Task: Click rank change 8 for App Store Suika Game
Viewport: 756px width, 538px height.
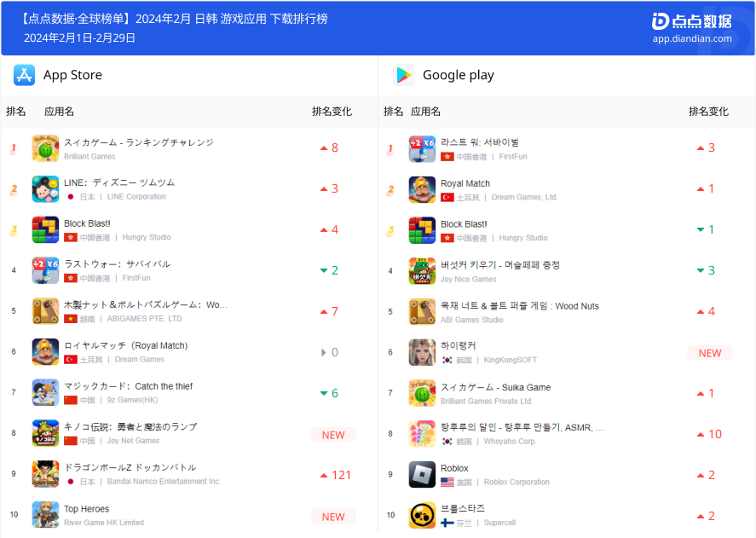Action: pos(329,148)
